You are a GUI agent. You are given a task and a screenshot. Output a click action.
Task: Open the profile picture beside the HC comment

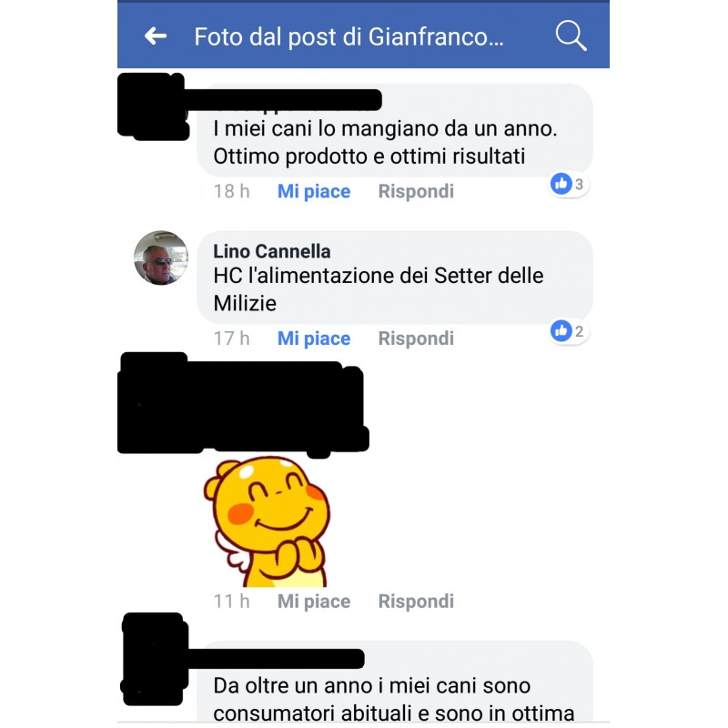coord(161,258)
